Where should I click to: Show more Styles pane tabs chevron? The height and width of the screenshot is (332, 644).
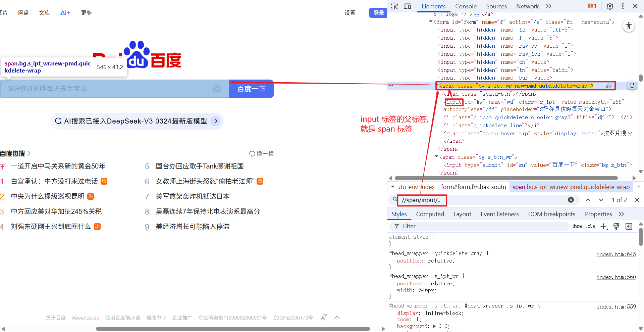tap(621, 214)
